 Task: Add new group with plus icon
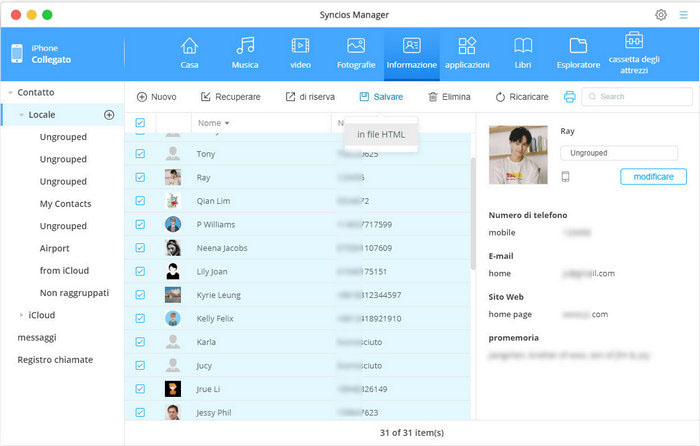point(109,115)
